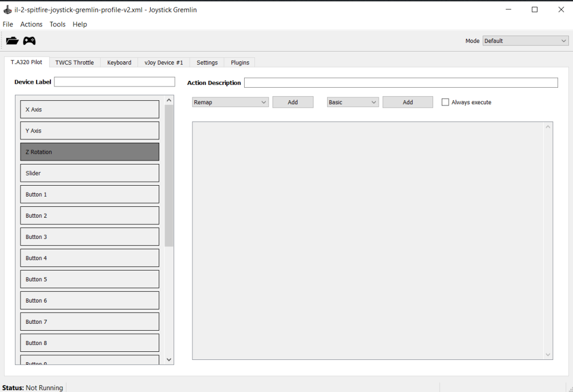
Task: Click the Device Label text field
Action: pos(115,82)
